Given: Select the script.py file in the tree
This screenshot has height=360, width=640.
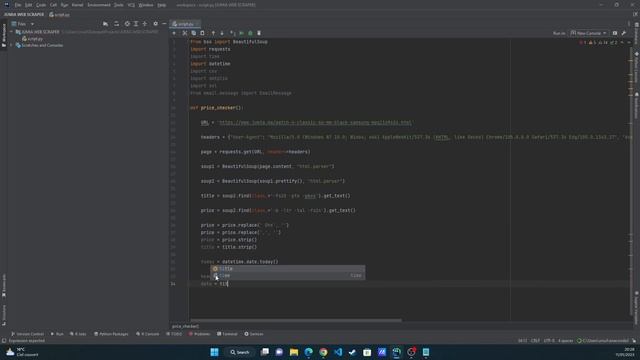Looking at the screenshot, I should point(33,39).
